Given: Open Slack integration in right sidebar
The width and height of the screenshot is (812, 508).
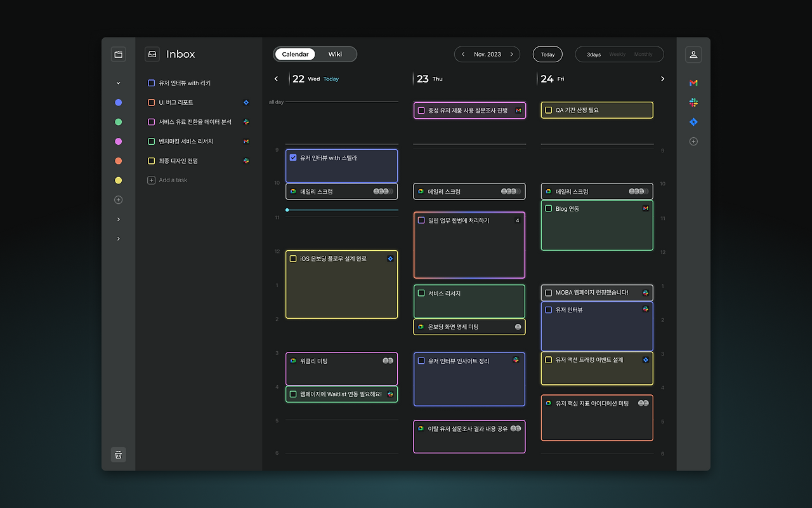Looking at the screenshot, I should (x=693, y=102).
